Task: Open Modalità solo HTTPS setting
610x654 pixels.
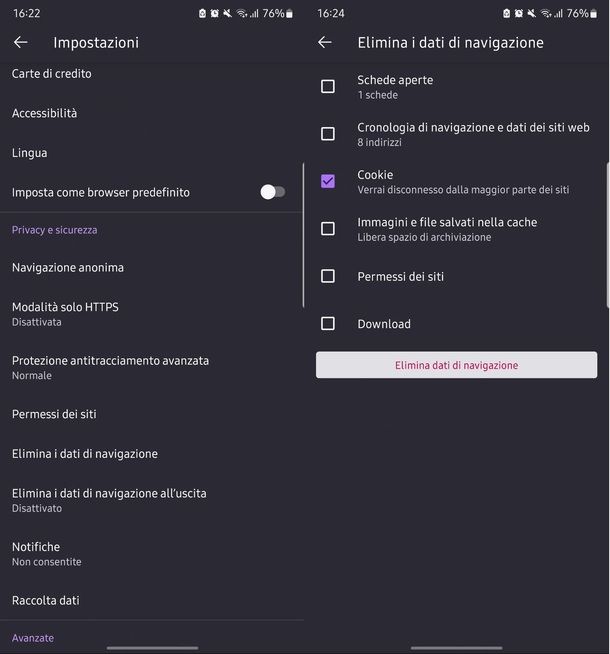Action: click(151, 314)
